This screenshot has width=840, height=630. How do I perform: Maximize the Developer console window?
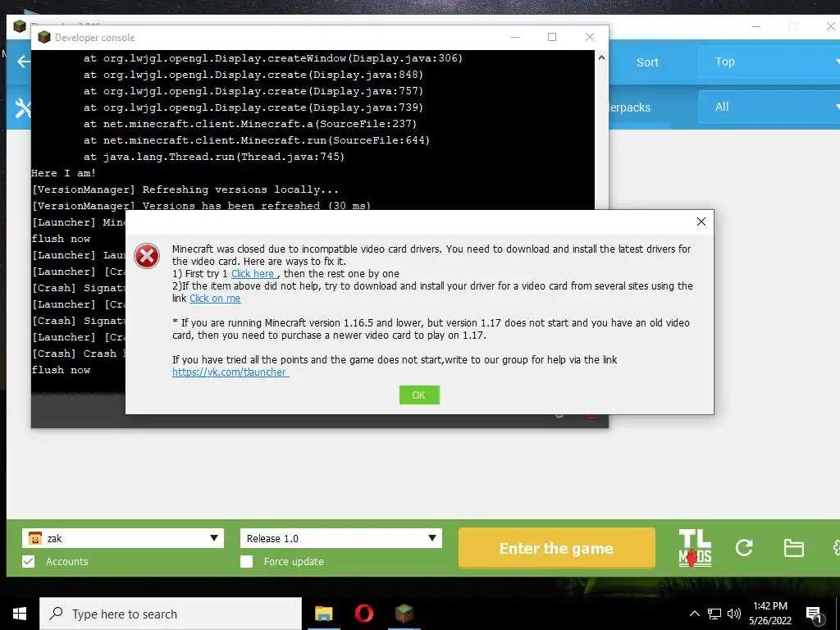pyautogui.click(x=552, y=37)
